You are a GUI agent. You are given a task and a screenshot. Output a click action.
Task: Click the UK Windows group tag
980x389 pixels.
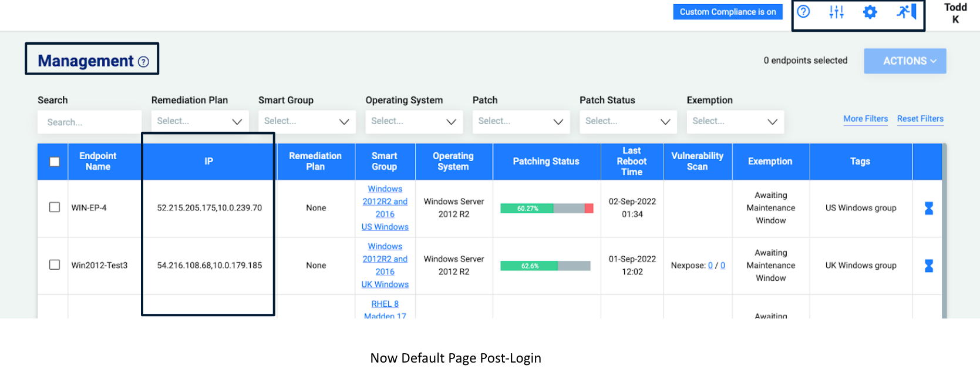click(861, 266)
